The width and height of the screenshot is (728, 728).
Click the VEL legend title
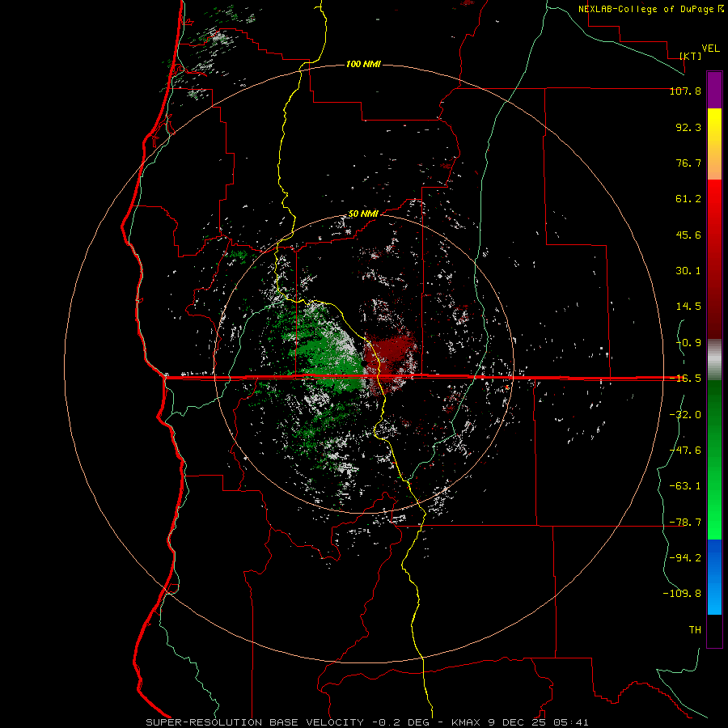coord(710,49)
